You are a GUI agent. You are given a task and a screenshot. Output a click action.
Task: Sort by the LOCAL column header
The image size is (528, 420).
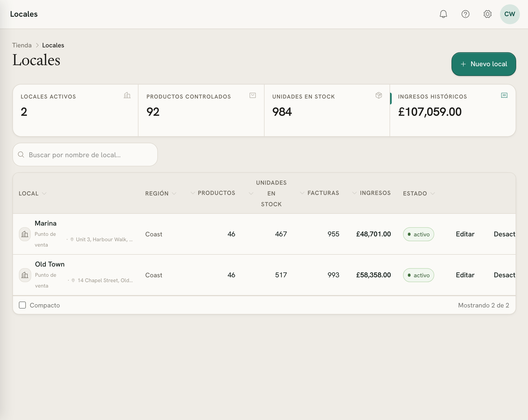tap(33, 193)
